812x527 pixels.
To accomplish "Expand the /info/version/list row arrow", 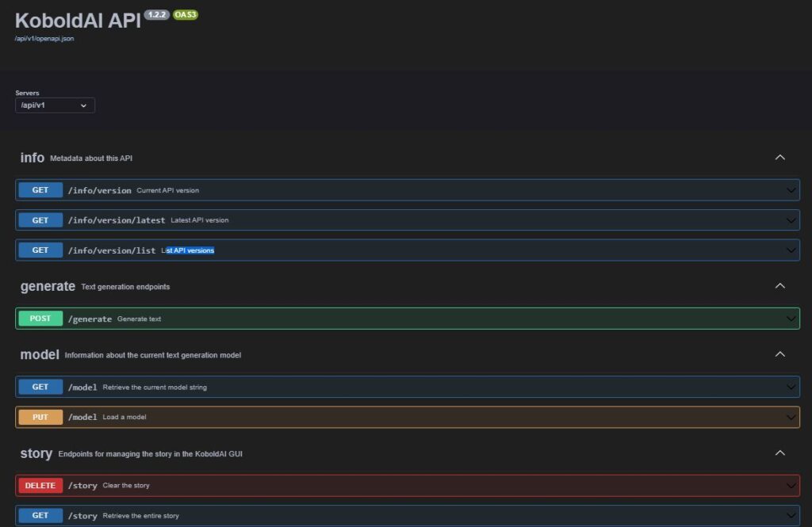I will click(x=791, y=250).
